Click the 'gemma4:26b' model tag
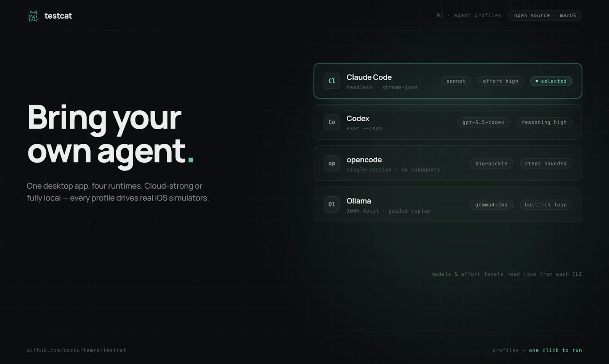This screenshot has height=364, width=609. point(491,205)
